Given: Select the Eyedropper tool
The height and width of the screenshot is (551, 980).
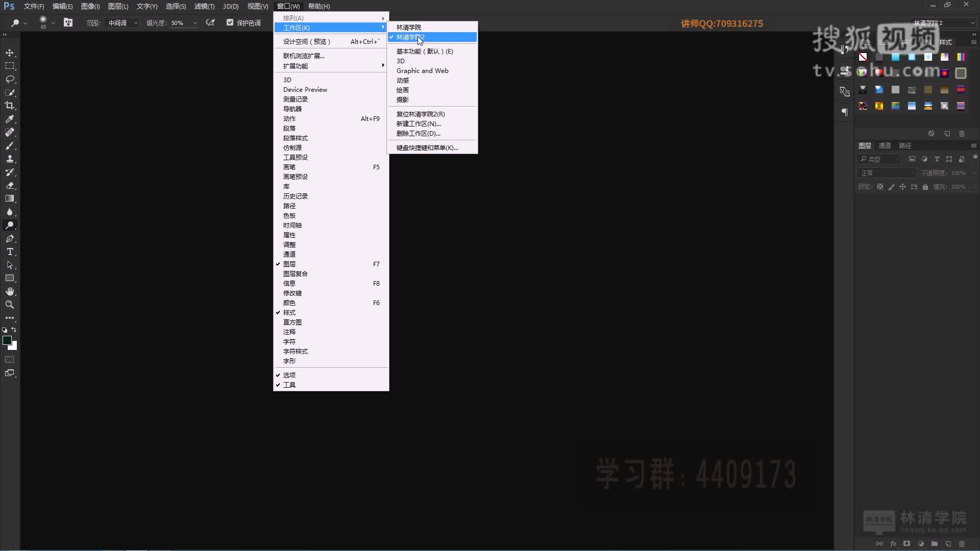Looking at the screenshot, I should [x=10, y=119].
